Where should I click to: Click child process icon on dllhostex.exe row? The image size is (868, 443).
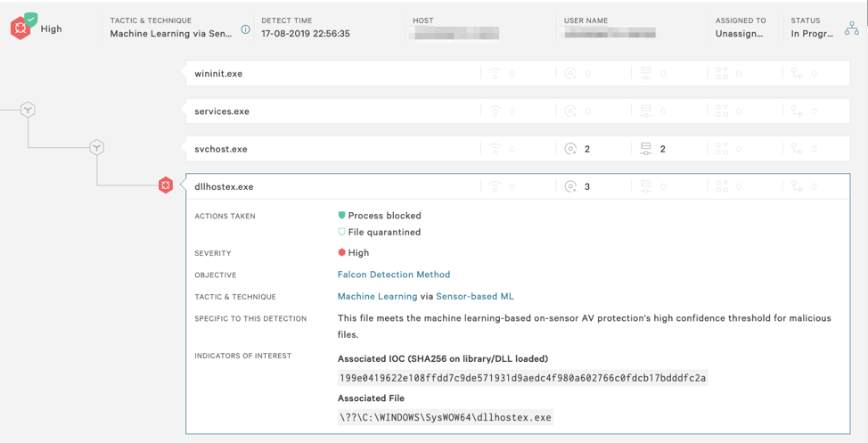tap(798, 186)
